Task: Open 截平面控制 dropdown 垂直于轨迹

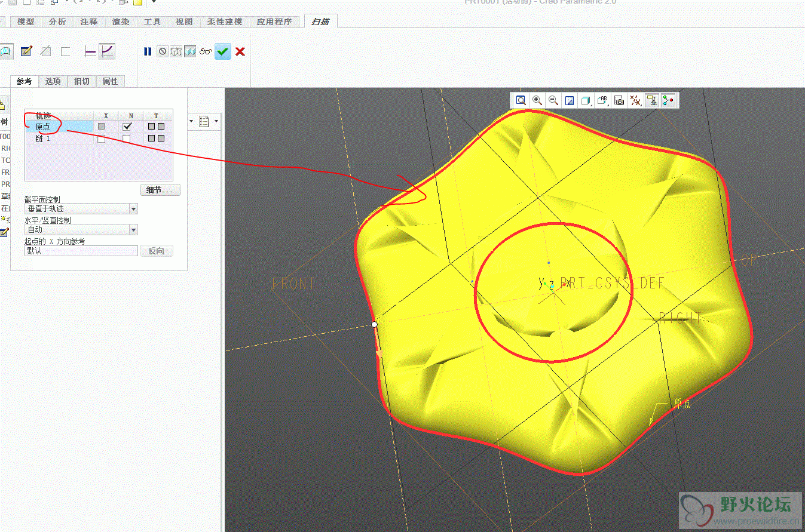Action: tap(81, 209)
